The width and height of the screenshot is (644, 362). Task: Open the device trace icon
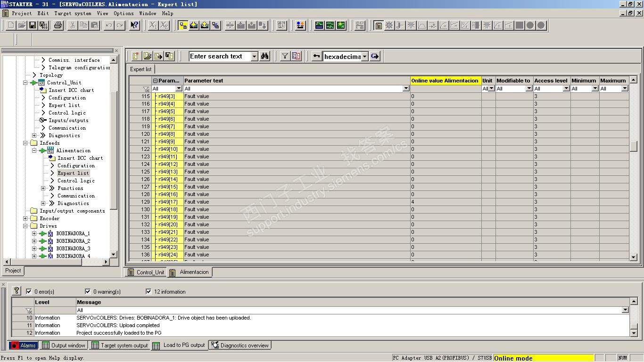point(319,25)
